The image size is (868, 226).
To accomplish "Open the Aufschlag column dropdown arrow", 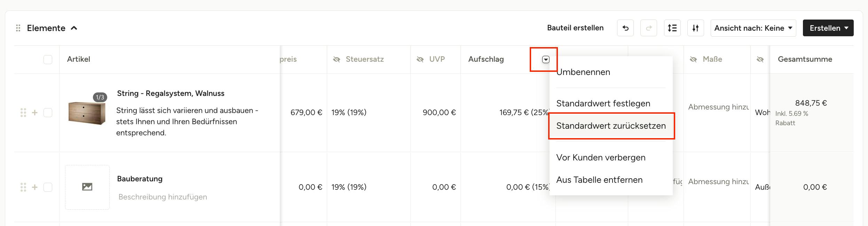I will tap(546, 60).
